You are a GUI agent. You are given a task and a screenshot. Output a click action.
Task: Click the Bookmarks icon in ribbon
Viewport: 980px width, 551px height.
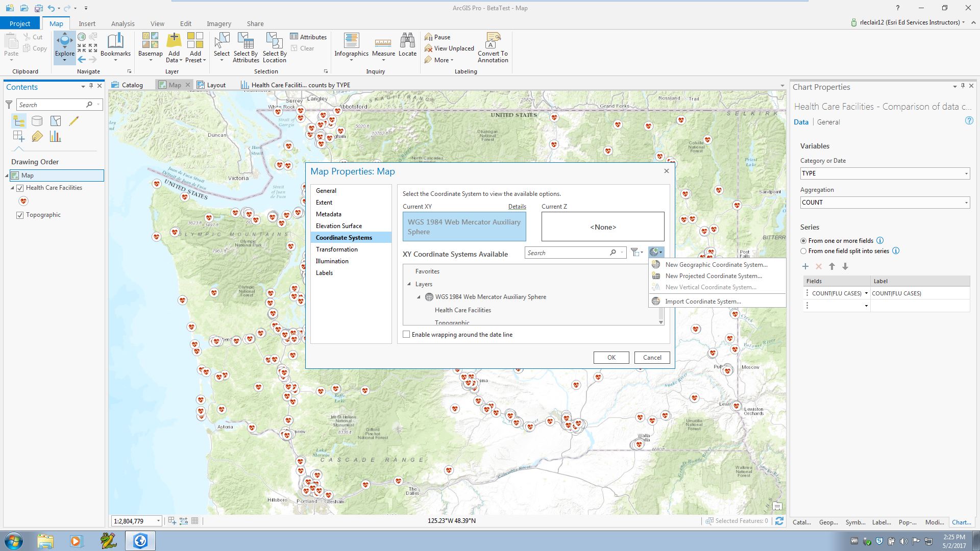[x=115, y=42]
